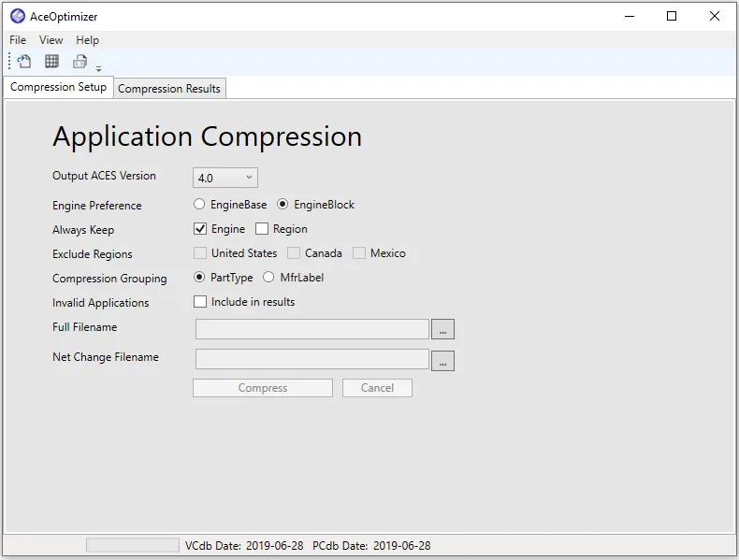Toggle the Mexico exclude checkbox
The height and width of the screenshot is (560, 739).
pos(359,253)
